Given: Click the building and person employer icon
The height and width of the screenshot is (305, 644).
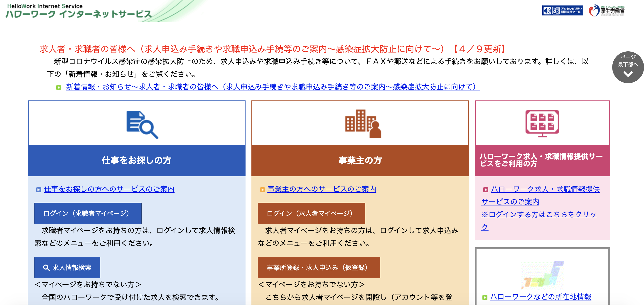Looking at the screenshot, I should [363, 124].
